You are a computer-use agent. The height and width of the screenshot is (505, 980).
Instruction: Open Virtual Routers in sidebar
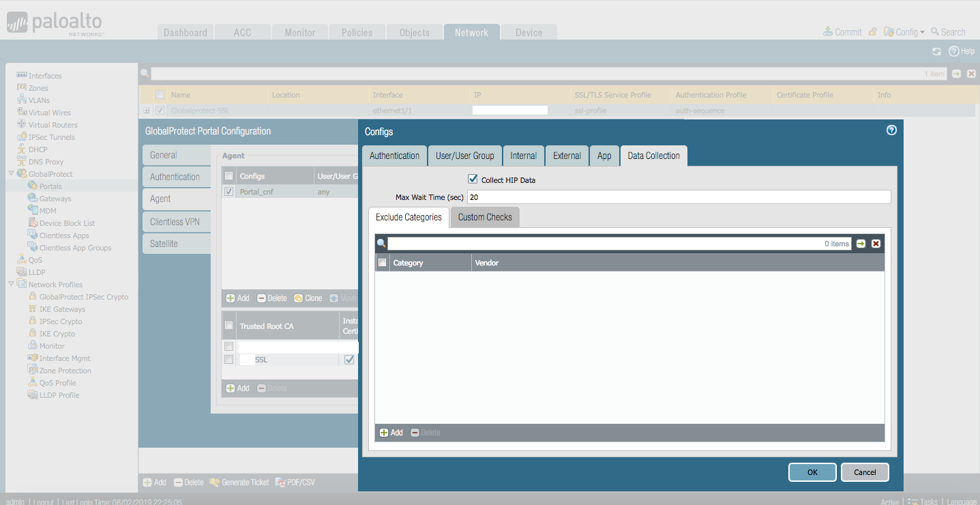(53, 125)
